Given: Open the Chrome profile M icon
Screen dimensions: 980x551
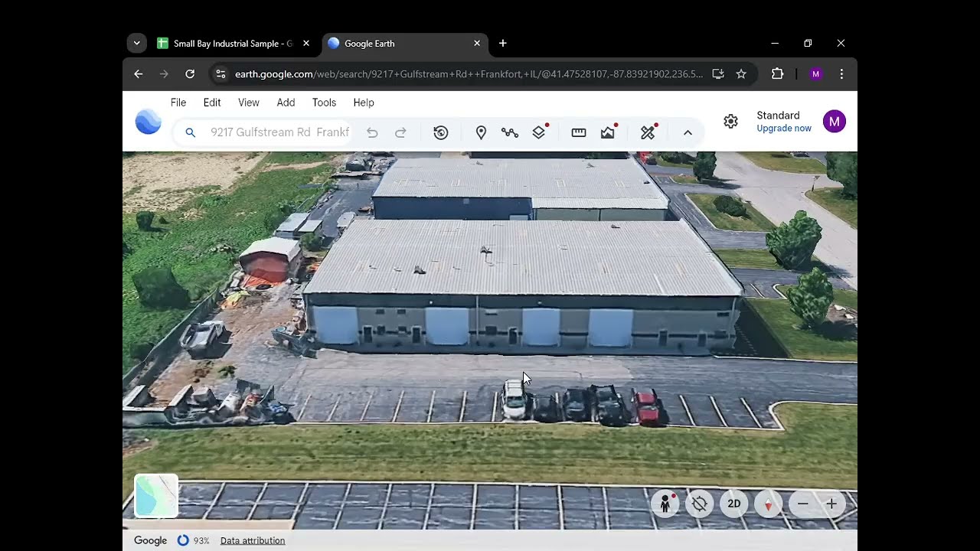Looking at the screenshot, I should (x=815, y=74).
